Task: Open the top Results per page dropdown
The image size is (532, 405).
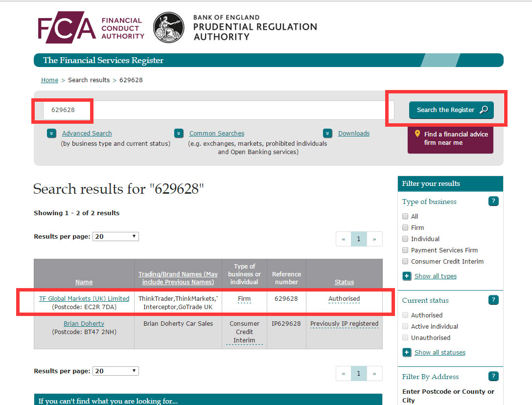Action: pyautogui.click(x=116, y=236)
